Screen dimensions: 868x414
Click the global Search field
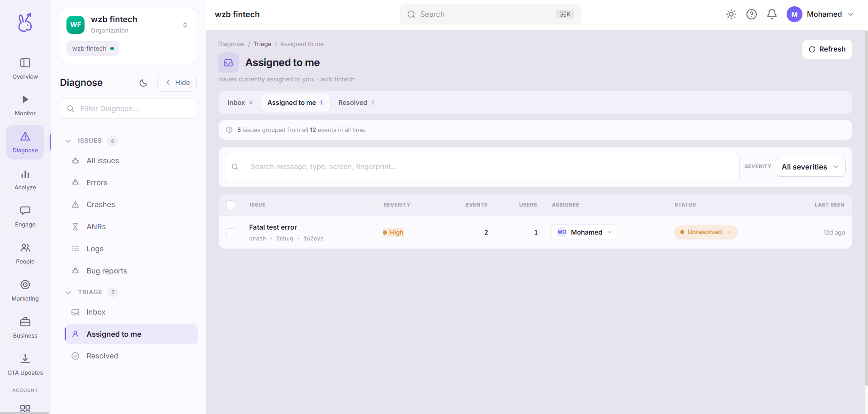tap(491, 14)
